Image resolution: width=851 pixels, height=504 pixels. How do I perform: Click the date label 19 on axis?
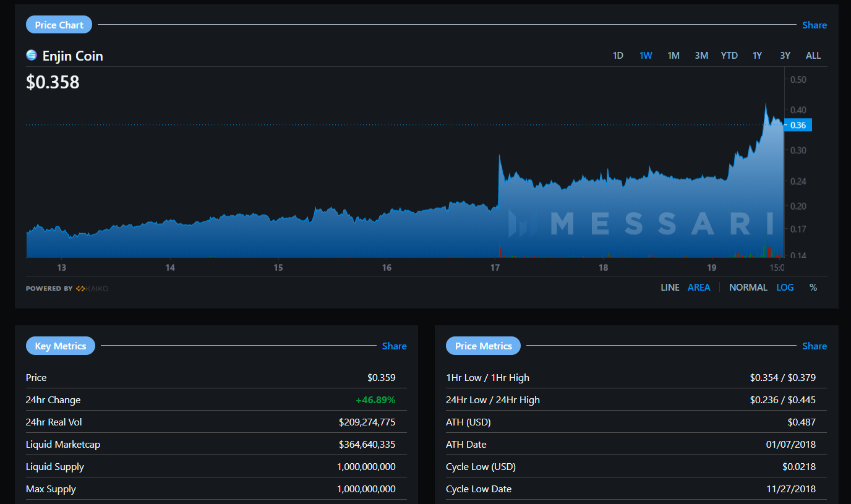[x=711, y=268]
